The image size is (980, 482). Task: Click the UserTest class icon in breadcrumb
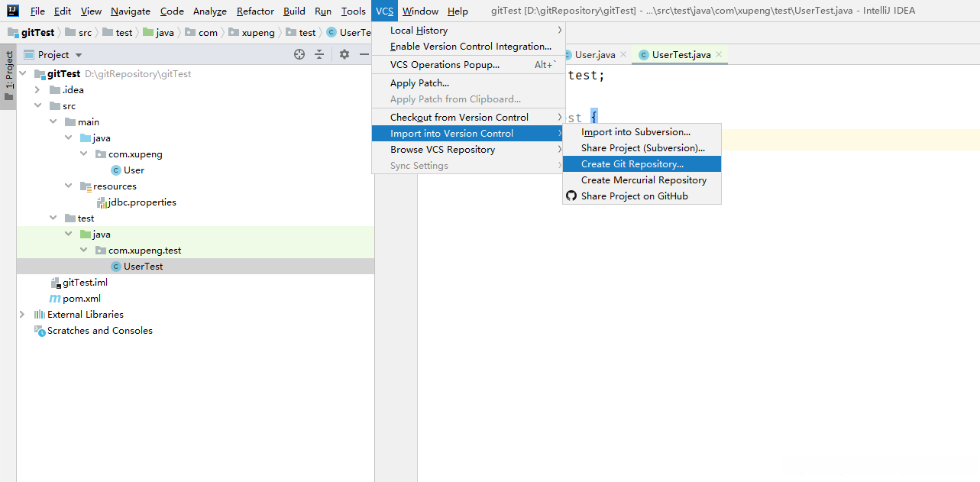point(332,33)
